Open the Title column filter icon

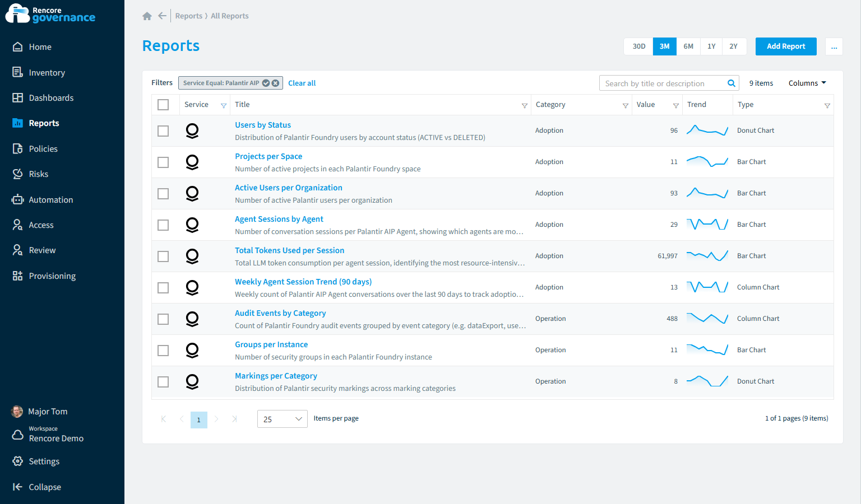[525, 105]
